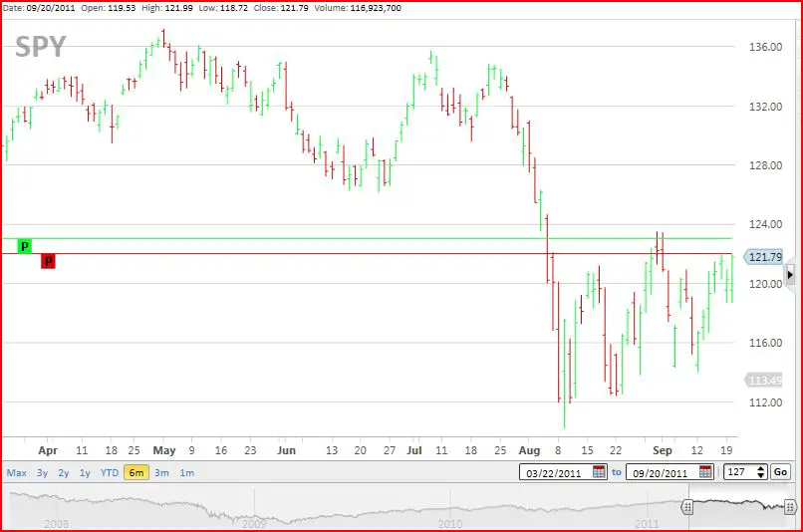Click the Close: 121.79 readout in header
The height and width of the screenshot is (532, 803).
point(281,8)
